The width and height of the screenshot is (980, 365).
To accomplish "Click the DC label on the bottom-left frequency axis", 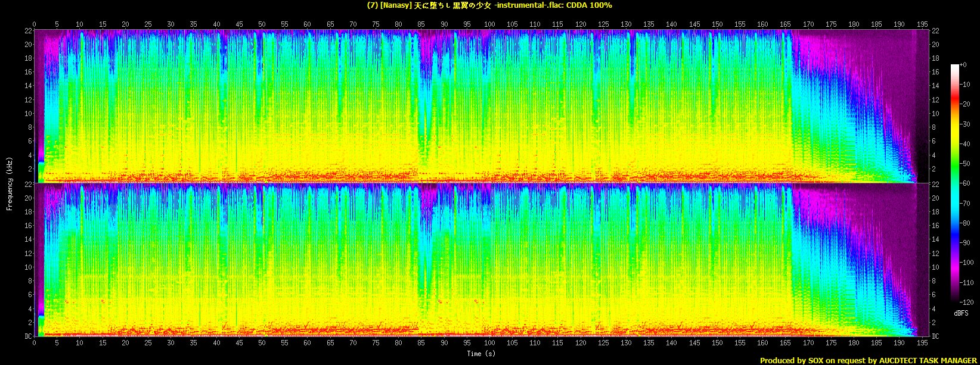I will 27,336.
